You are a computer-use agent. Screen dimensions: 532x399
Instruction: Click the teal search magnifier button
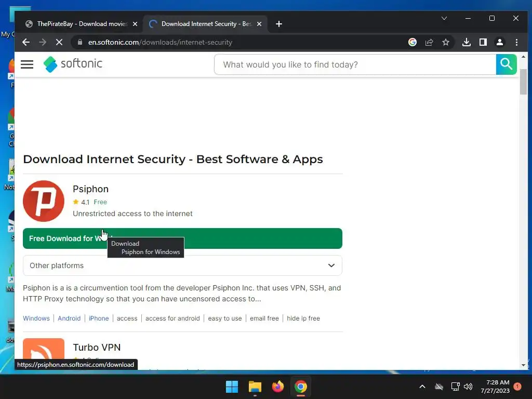pyautogui.click(x=506, y=64)
